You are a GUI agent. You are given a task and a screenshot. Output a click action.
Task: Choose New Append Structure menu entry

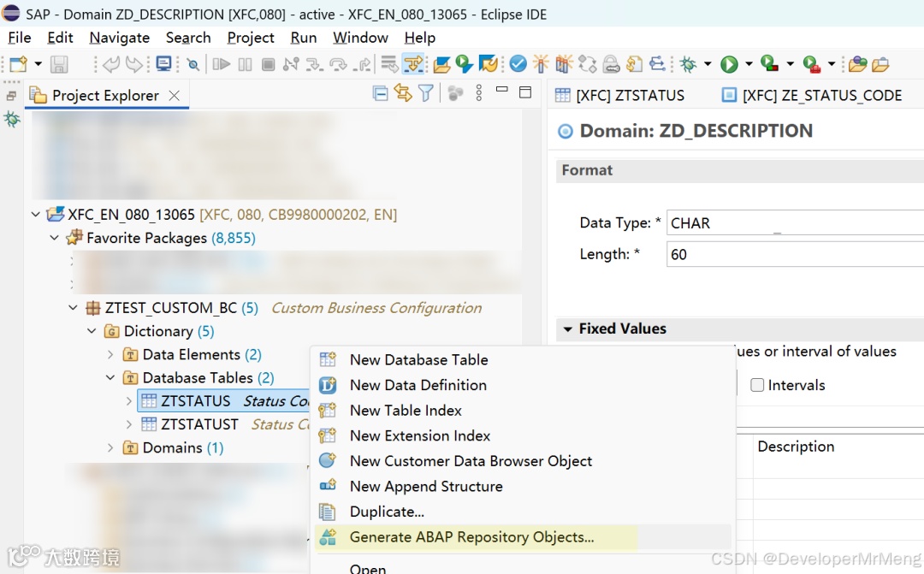(523, 486)
